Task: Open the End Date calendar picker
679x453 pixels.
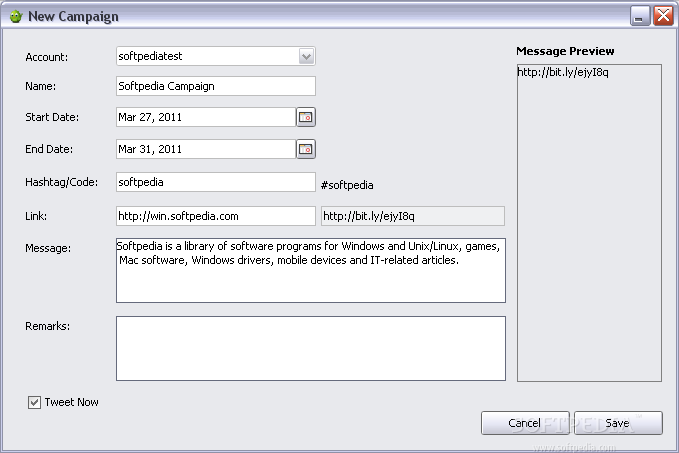Action: pos(306,149)
